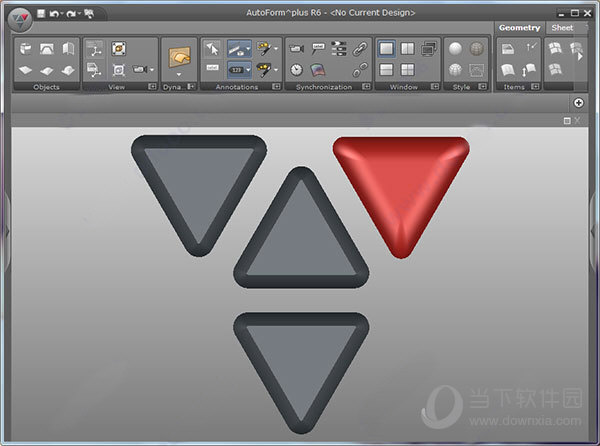600x446 pixels.
Task: Show more ribbon groups with right arrow
Action: 580,56
